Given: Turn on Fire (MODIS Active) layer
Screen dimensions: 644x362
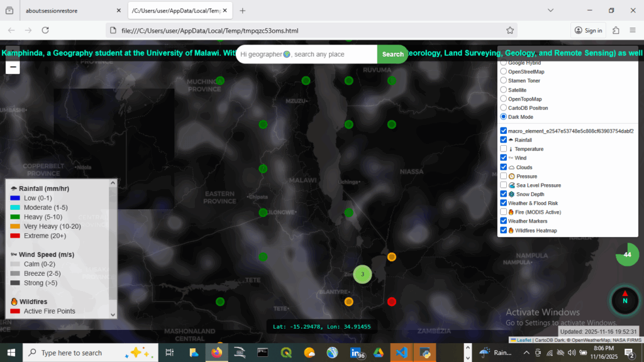Looking at the screenshot, I should (503, 212).
